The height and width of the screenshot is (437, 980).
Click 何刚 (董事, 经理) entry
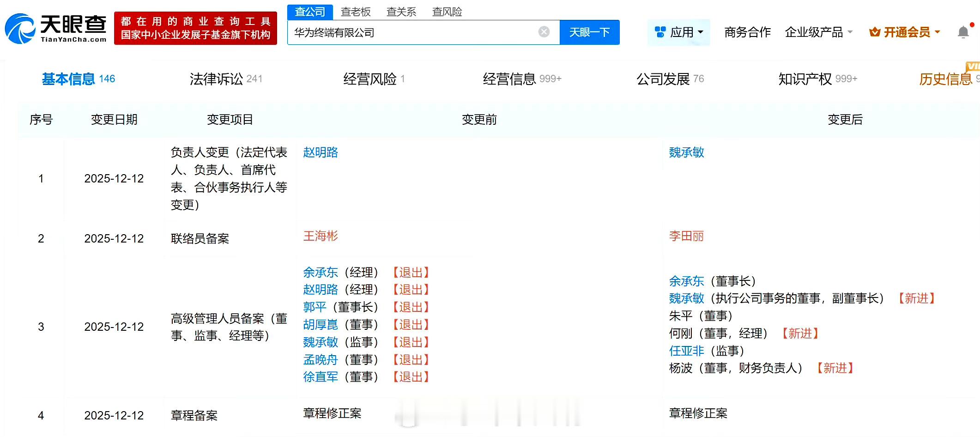718,334
